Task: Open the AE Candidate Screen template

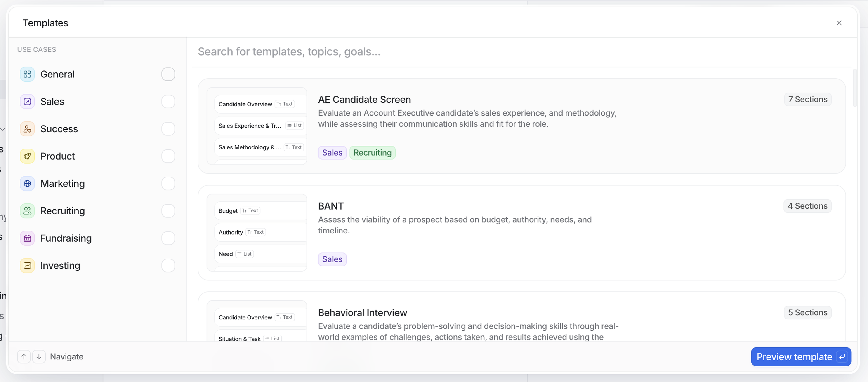Action: pyautogui.click(x=364, y=100)
